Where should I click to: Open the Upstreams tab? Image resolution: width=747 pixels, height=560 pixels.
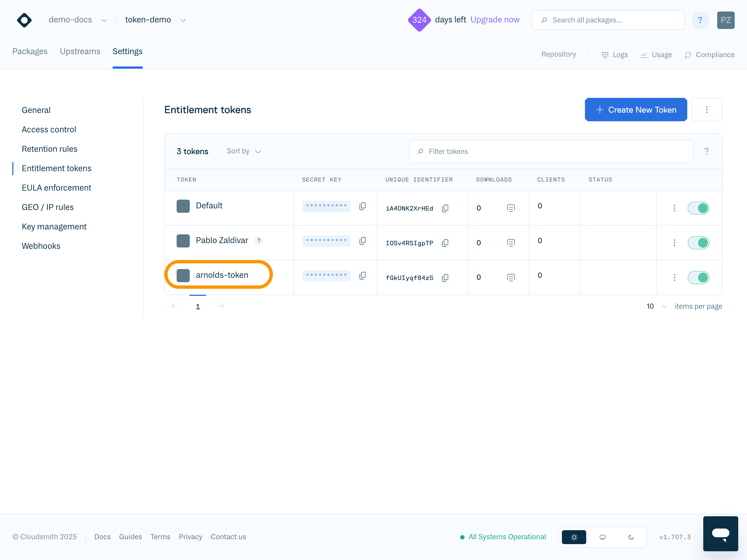80,51
